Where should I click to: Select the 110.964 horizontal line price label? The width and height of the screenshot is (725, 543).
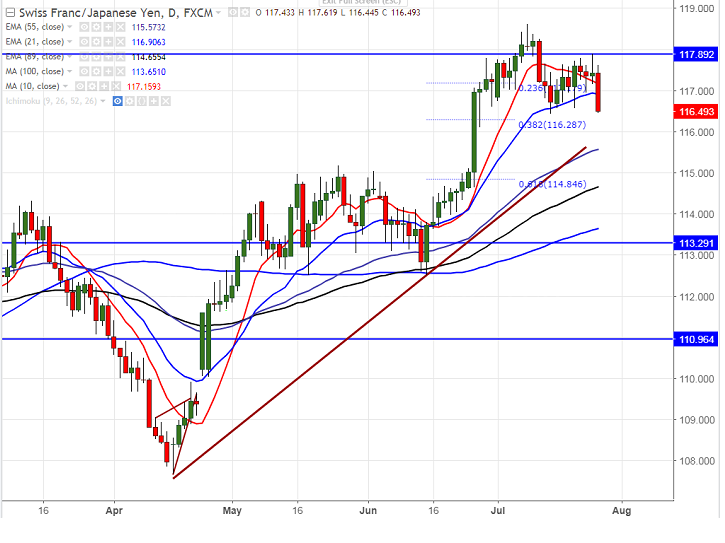pos(696,339)
